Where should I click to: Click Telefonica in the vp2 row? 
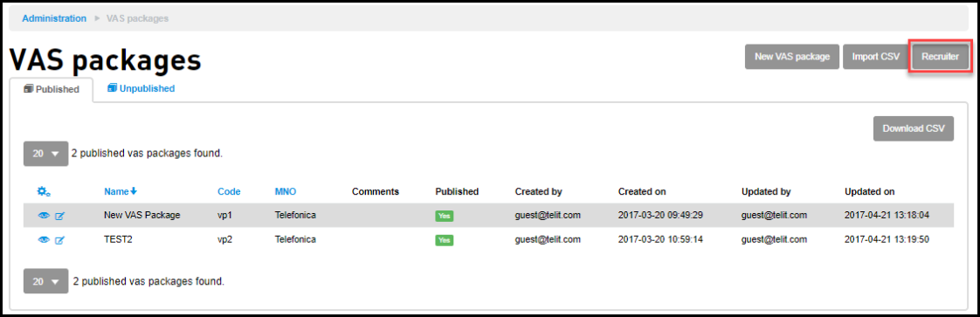click(295, 239)
